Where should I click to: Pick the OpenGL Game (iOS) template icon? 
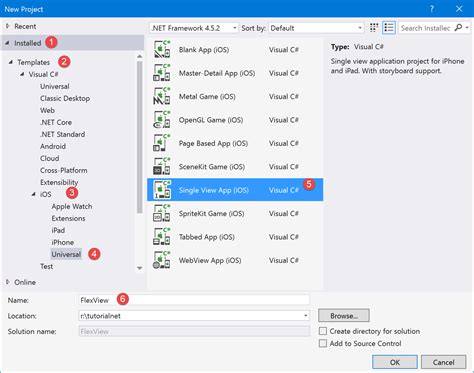pyautogui.click(x=162, y=120)
